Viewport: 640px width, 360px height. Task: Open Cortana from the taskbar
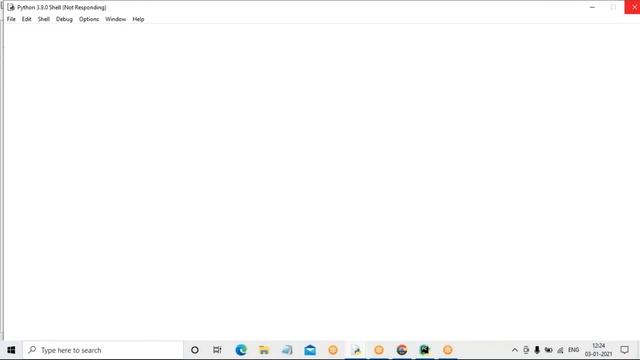click(195, 350)
